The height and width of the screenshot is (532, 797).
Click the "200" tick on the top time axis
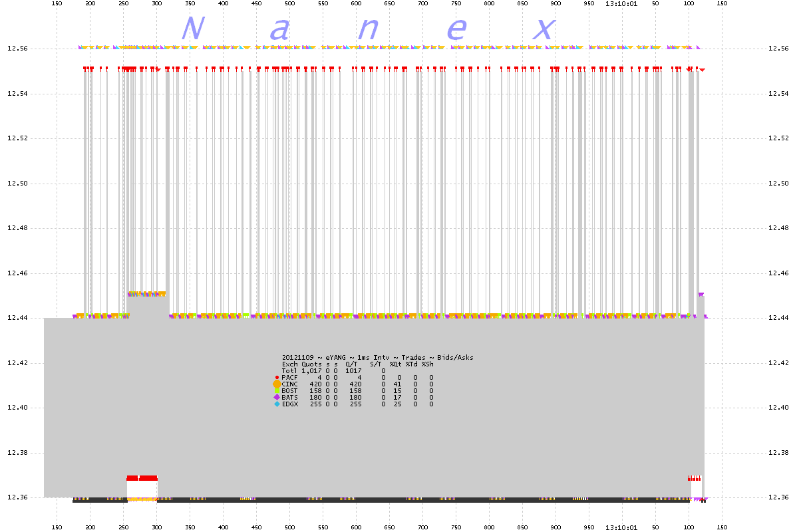90,3
